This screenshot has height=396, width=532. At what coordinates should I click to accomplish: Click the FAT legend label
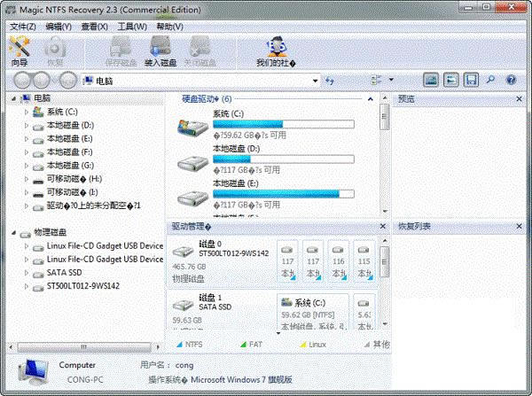coord(255,345)
